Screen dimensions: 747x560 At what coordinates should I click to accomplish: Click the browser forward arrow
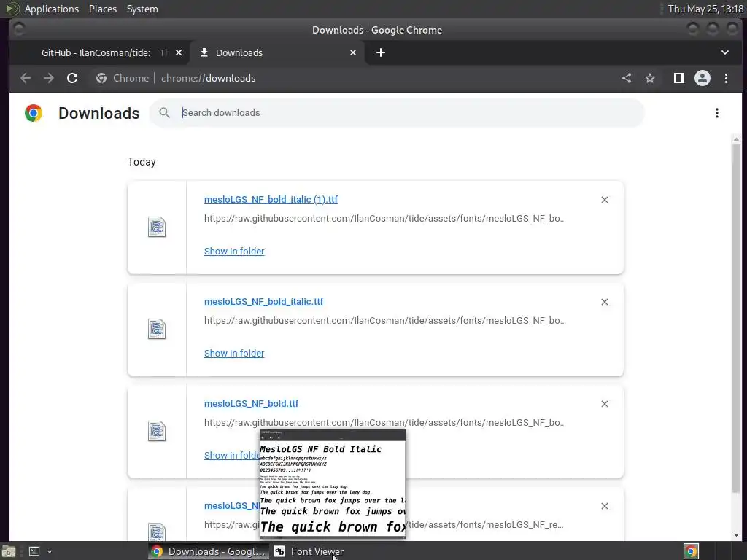tap(49, 78)
